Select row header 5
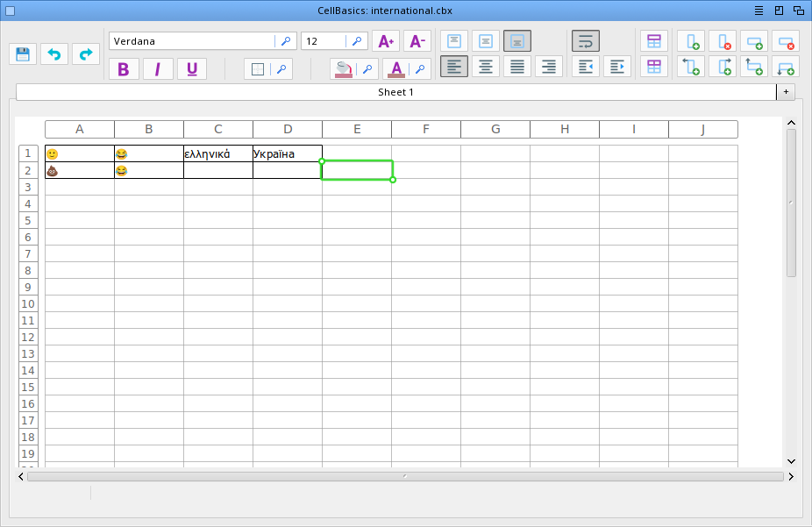The width and height of the screenshot is (812, 527). pos(27,221)
